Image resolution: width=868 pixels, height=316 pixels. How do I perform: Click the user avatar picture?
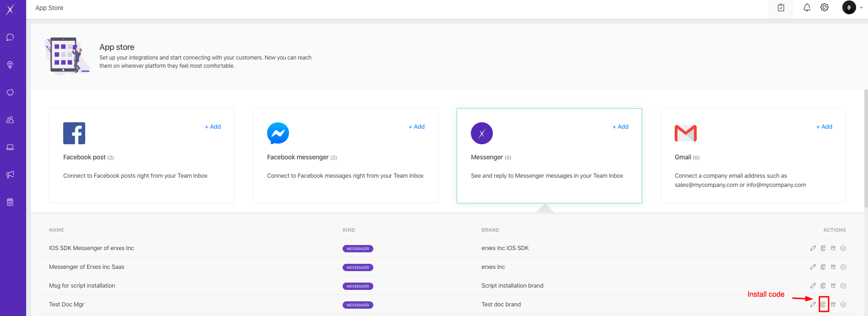point(849,8)
